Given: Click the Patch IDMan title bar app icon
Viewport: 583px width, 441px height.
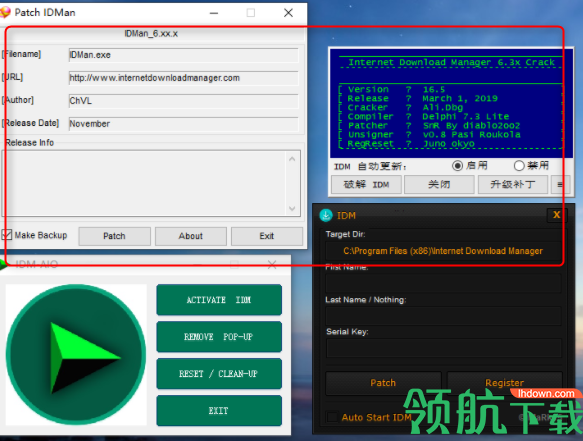Looking at the screenshot, I should 5,13.
